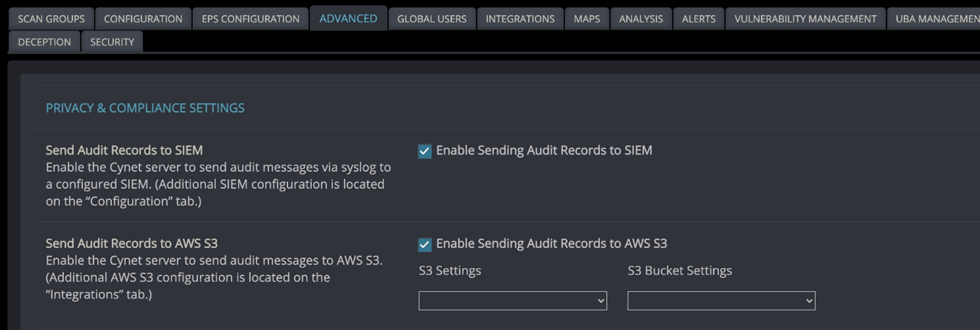Switch to the Configuration tab
The height and width of the screenshot is (330, 980).
tap(143, 18)
